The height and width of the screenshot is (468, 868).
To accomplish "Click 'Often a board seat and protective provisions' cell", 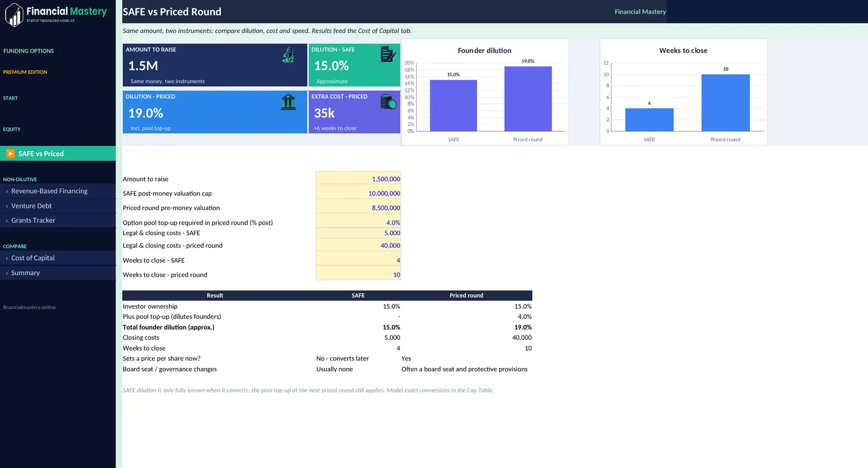I will coord(464,369).
